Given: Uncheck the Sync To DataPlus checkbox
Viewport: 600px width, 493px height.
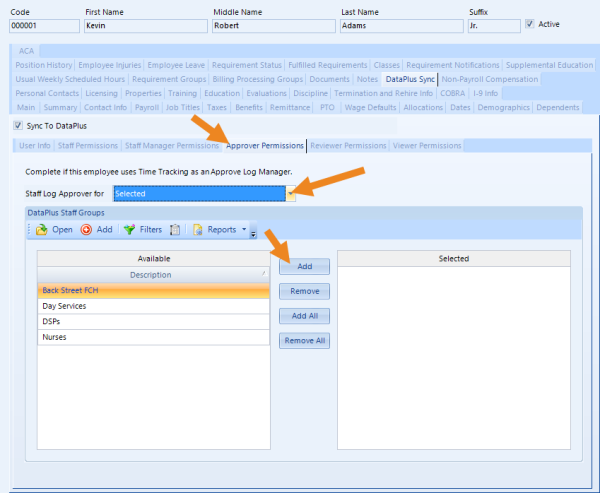Looking at the screenshot, I should [18, 125].
